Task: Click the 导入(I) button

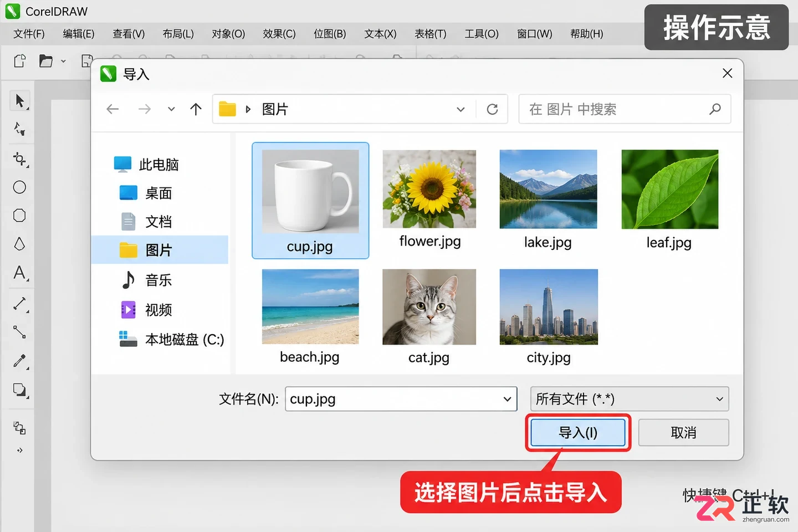Action: click(578, 433)
